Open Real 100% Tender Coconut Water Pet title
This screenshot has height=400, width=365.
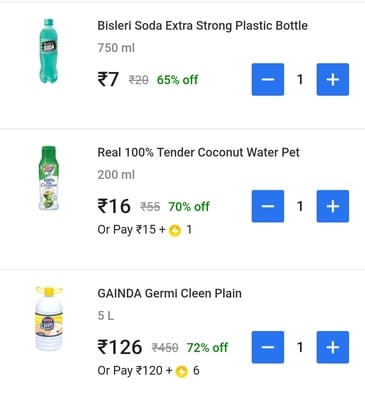tap(198, 152)
